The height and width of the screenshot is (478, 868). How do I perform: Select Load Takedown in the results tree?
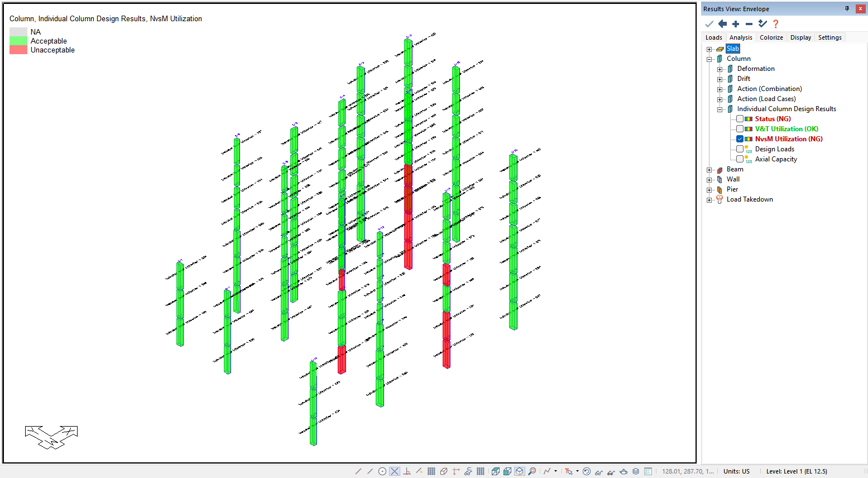[x=750, y=199]
